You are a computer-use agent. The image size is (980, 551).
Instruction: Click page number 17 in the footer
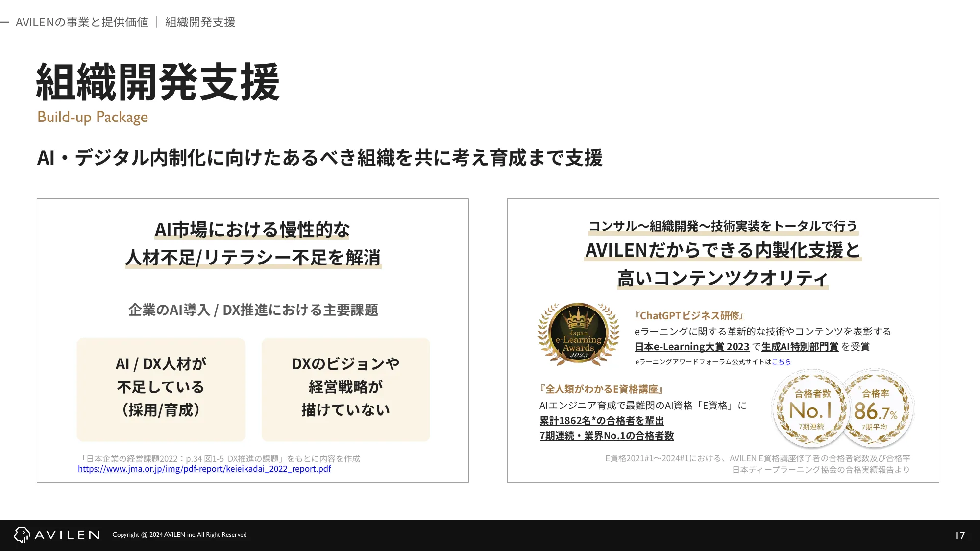[960, 535]
